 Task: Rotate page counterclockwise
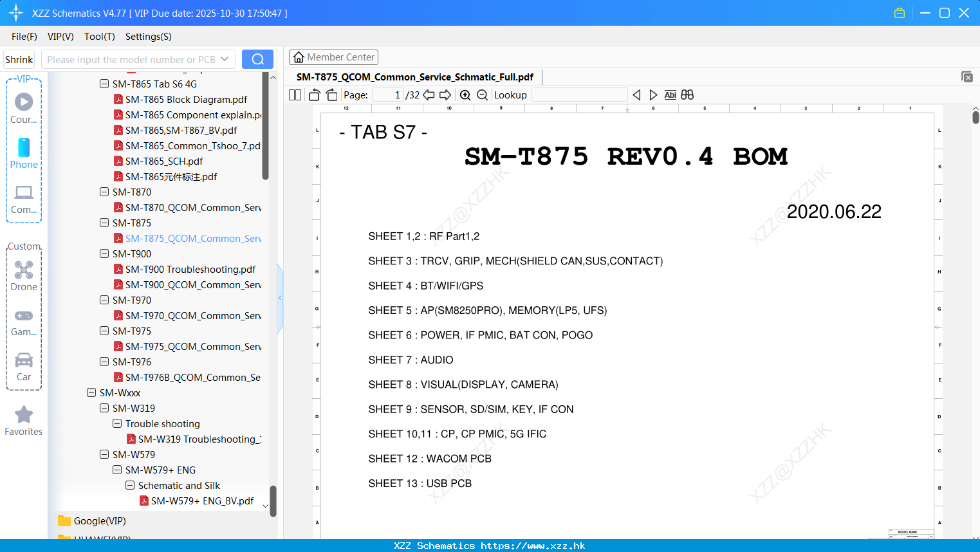(314, 95)
